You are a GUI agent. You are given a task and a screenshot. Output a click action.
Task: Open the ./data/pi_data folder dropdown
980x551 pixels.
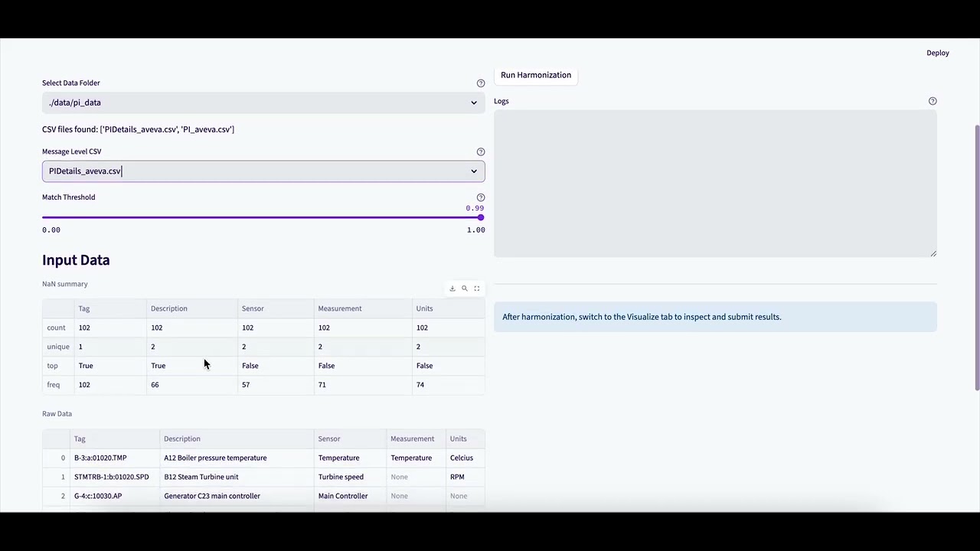(263, 103)
